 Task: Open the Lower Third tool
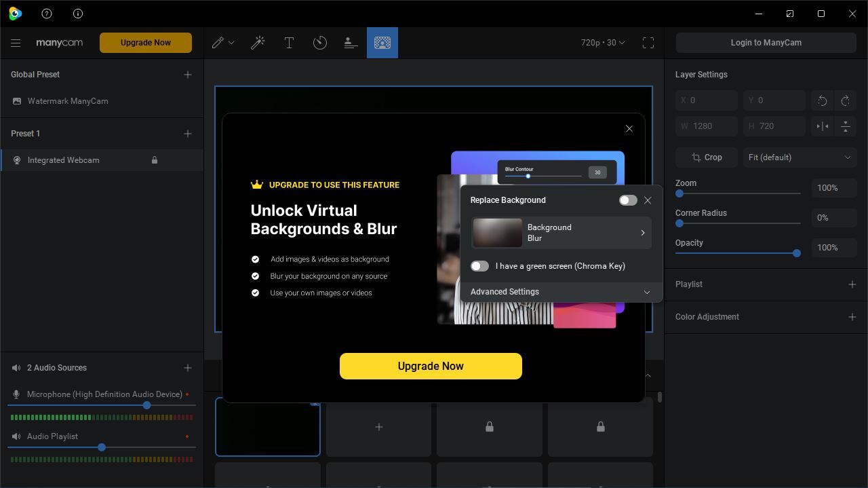tap(351, 43)
